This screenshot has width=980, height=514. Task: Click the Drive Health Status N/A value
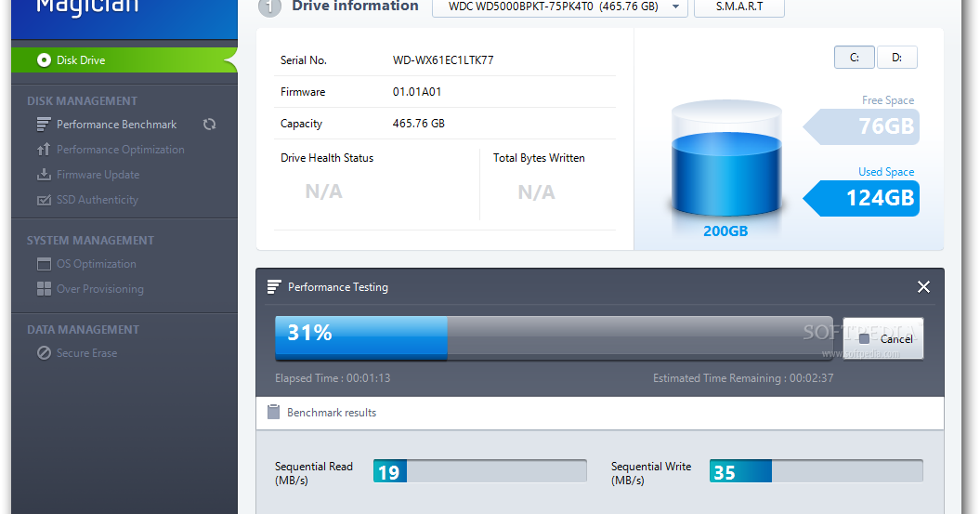pos(324,191)
